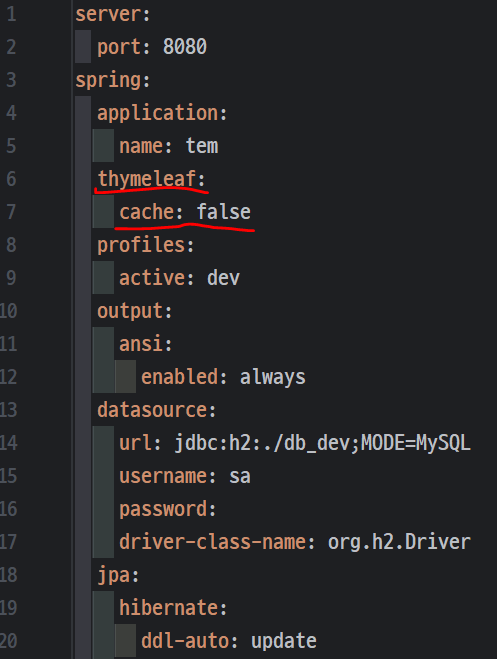Click the username value sa
Viewport: 497px width, 659px height.
(240, 477)
